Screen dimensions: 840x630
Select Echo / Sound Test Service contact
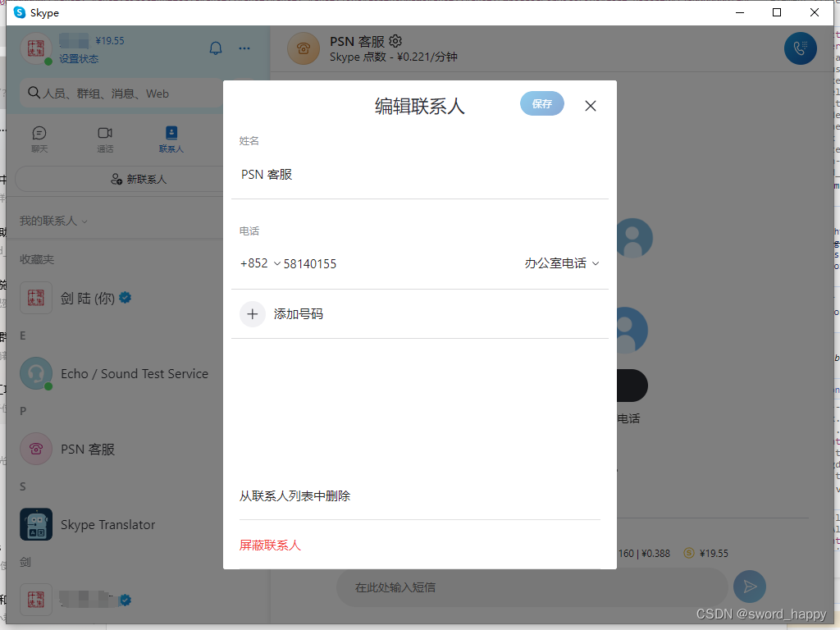(115, 373)
